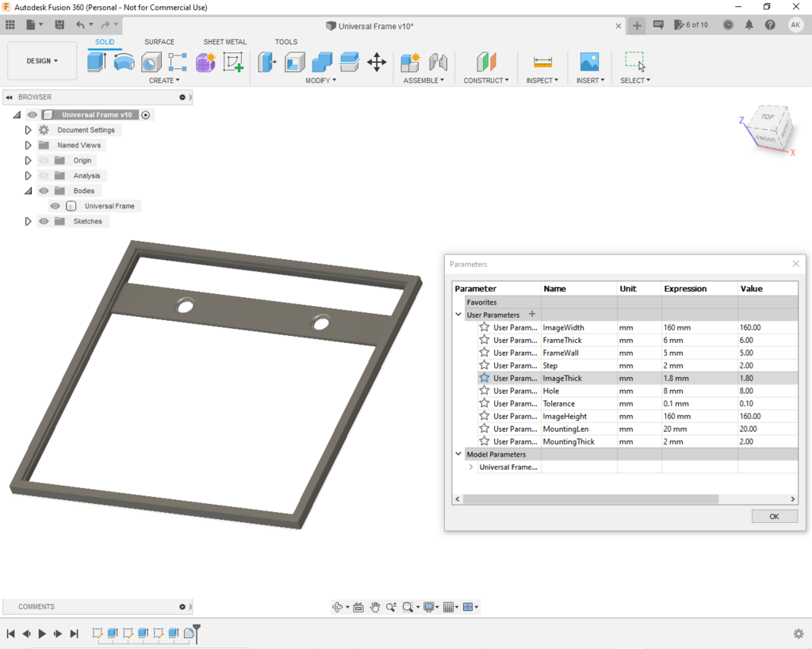Open the DESIGN workspace dropdown
The height and width of the screenshot is (649, 812).
click(42, 61)
